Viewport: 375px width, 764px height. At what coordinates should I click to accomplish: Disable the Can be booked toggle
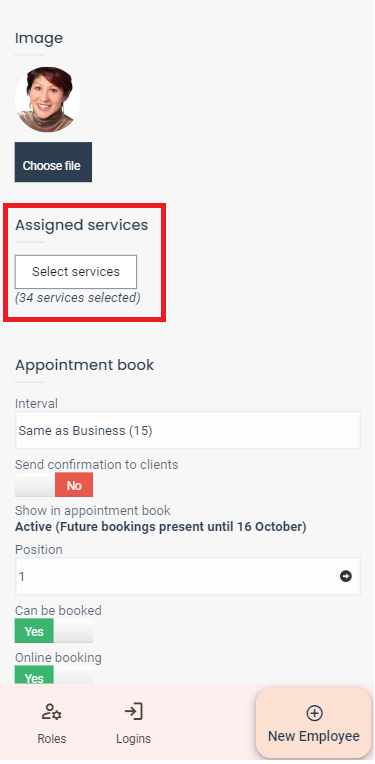(54, 631)
